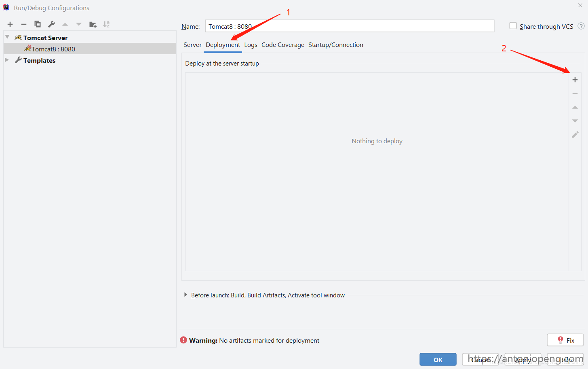Sort configurations alphabetically
The width and height of the screenshot is (588, 369).
[x=106, y=24]
